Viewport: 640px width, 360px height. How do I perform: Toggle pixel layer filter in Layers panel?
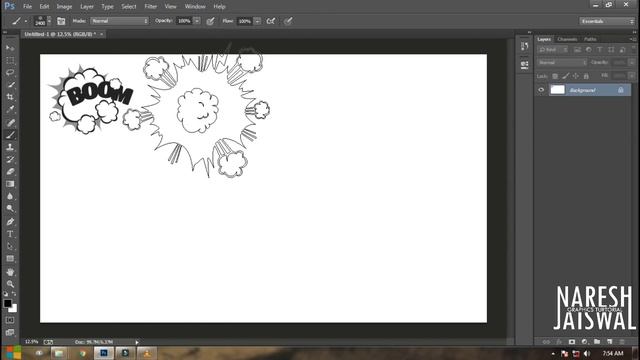[577, 50]
